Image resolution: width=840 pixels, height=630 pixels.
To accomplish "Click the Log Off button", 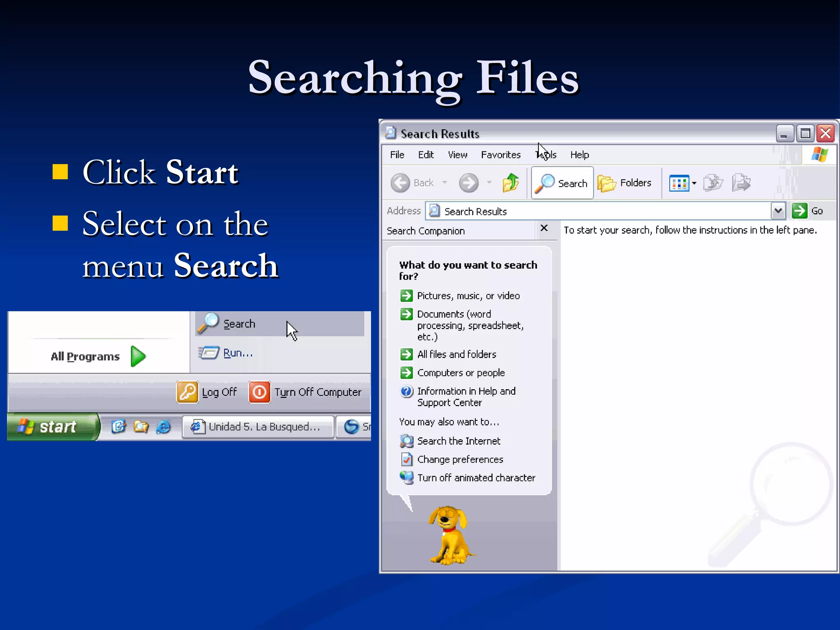I will [207, 392].
